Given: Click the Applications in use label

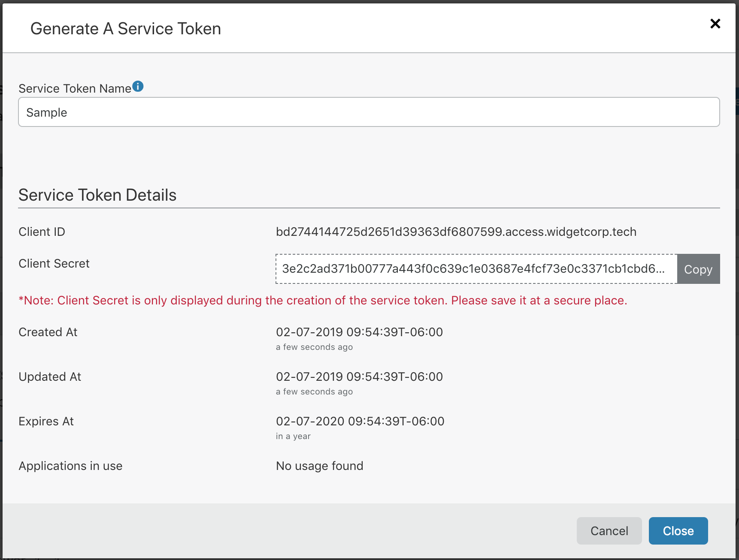Looking at the screenshot, I should pos(70,466).
